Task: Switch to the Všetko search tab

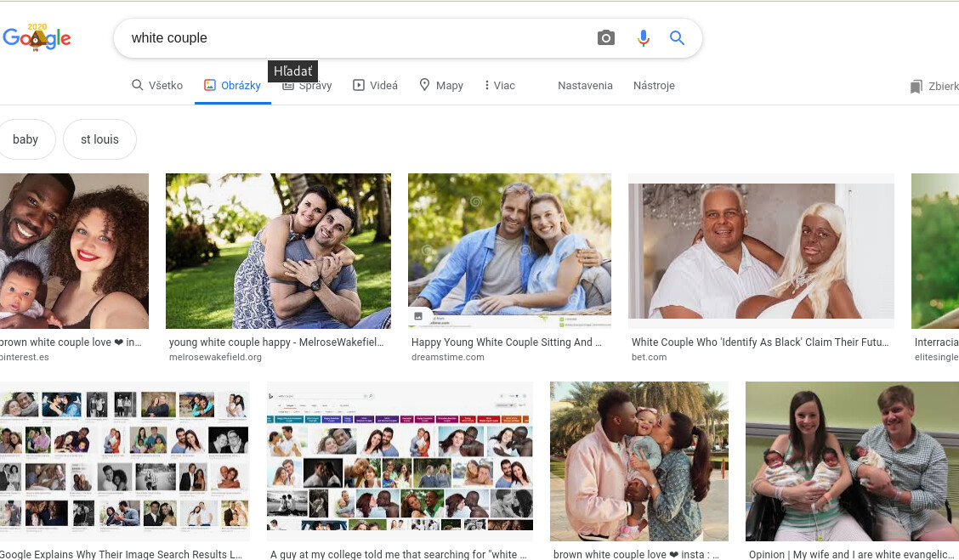Action: pos(157,86)
